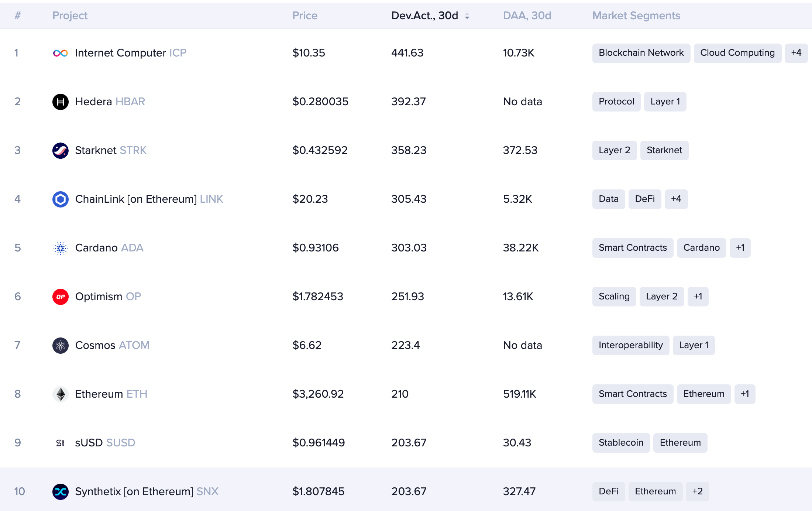Click the sUSD logo icon

[x=61, y=443]
